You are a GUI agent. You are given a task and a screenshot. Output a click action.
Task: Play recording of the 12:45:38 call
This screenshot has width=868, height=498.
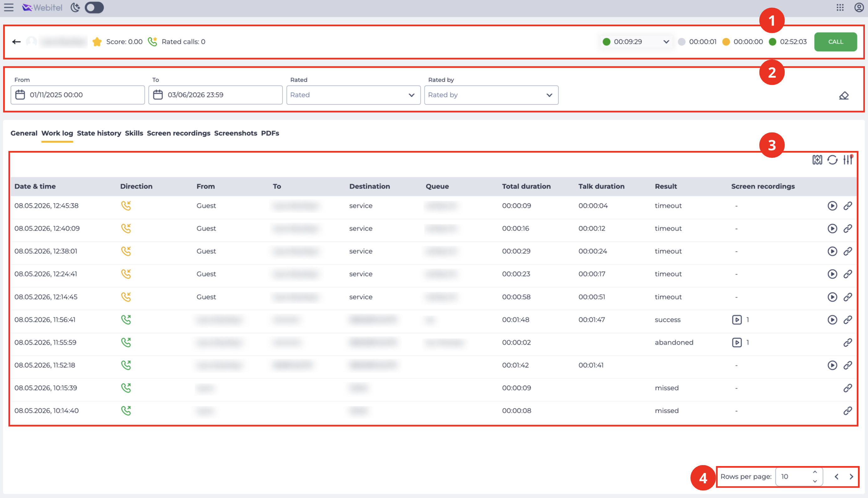[832, 205]
